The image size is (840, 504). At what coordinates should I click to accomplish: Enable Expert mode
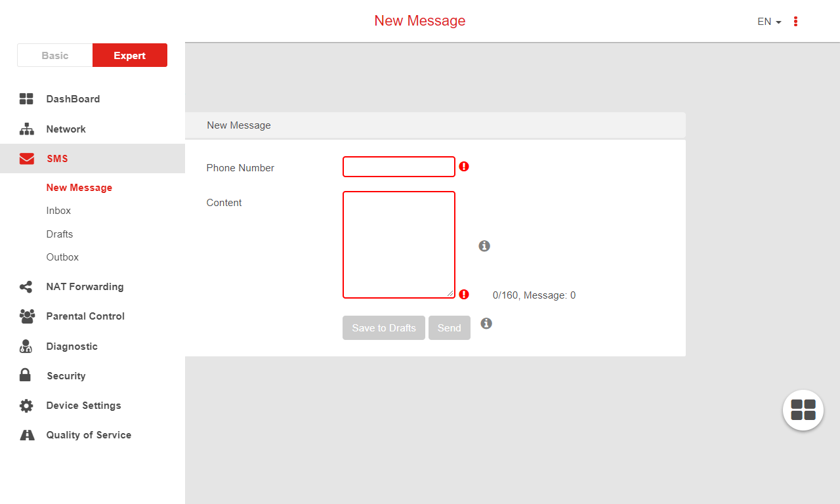coord(129,55)
